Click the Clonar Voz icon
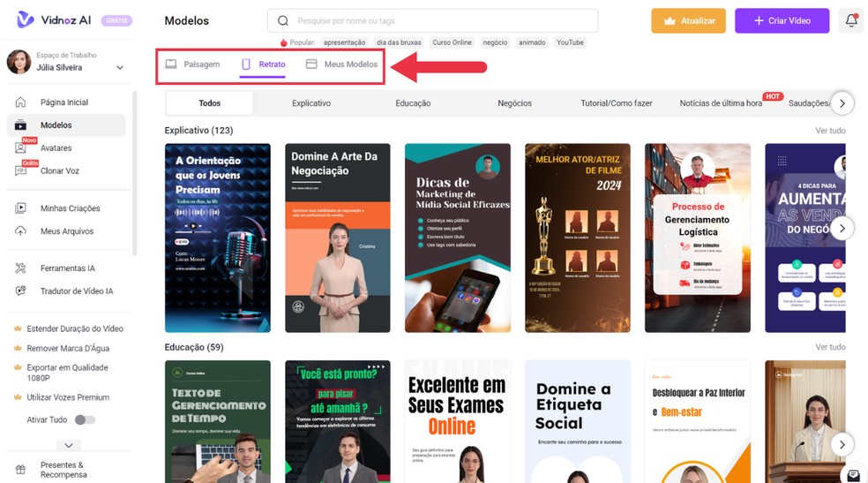Screen dimensions: 868x483 pos(20,170)
